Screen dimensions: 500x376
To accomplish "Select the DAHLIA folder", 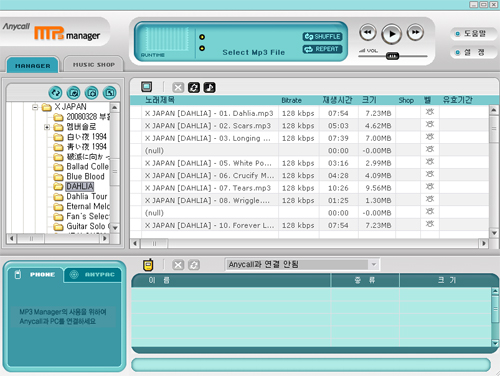I will coord(80,186).
